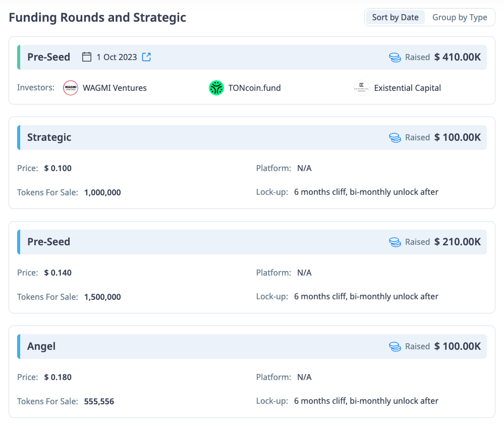Select the WAGMI Ventures logo
Screen dimensions: 504x428
(71, 88)
